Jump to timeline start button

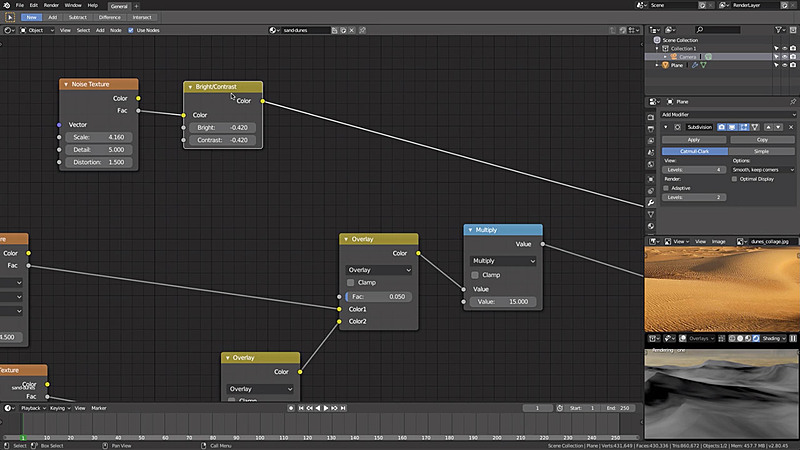click(301, 408)
